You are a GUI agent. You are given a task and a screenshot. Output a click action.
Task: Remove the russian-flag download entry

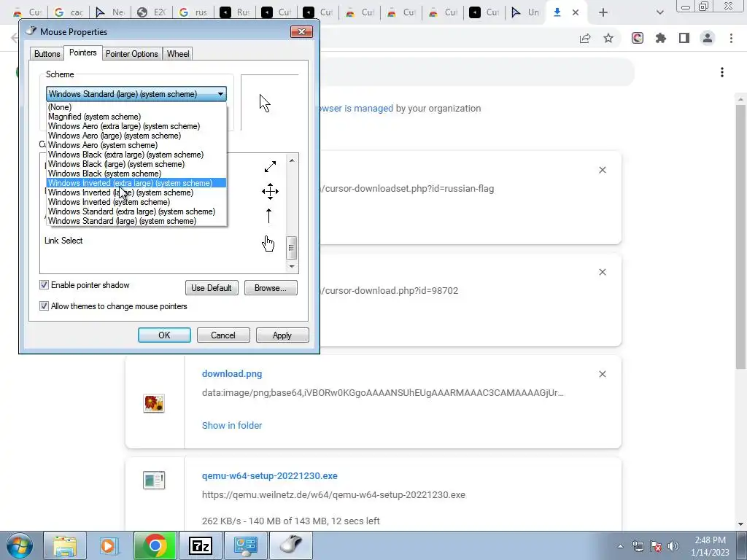coord(602,170)
